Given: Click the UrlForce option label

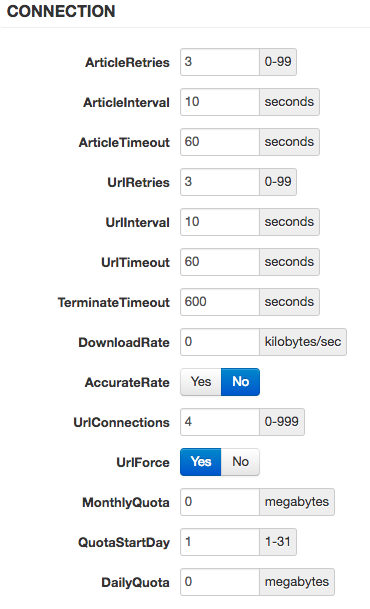Looking at the screenshot, I should click(x=143, y=463).
